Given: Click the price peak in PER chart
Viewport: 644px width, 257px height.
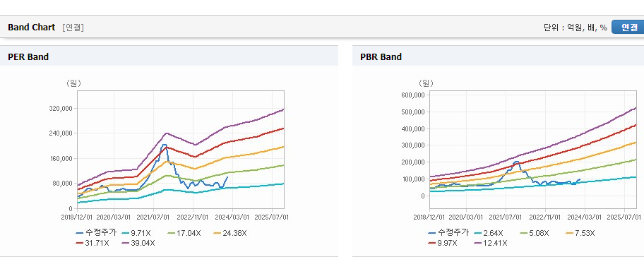Looking at the screenshot, I should 164,145.
